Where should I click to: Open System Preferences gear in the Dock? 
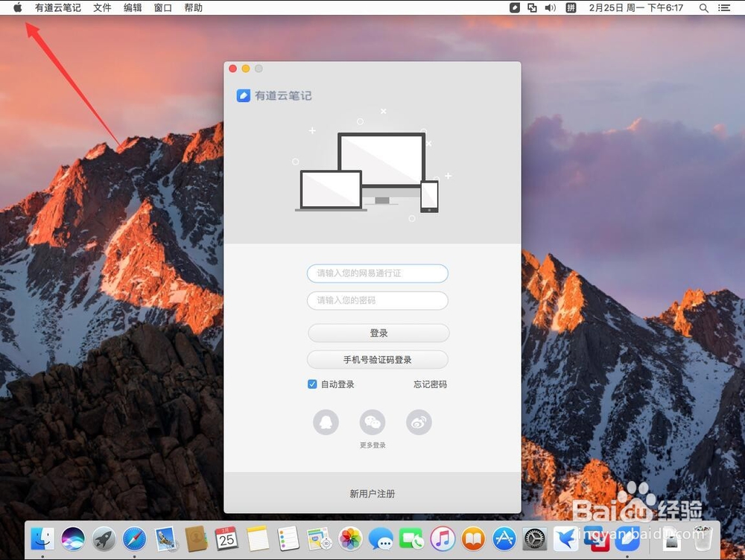535,539
